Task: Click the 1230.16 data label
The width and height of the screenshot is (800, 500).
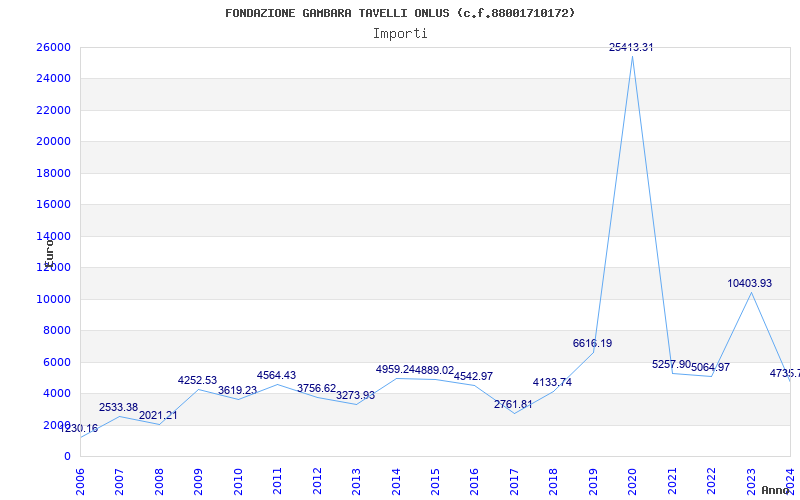Action: 79,429
